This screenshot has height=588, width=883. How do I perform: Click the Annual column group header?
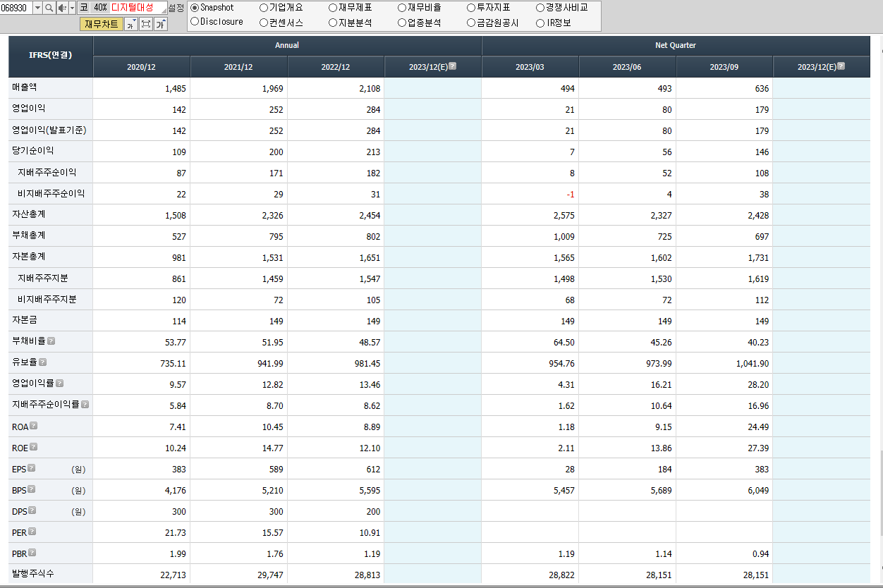point(287,46)
